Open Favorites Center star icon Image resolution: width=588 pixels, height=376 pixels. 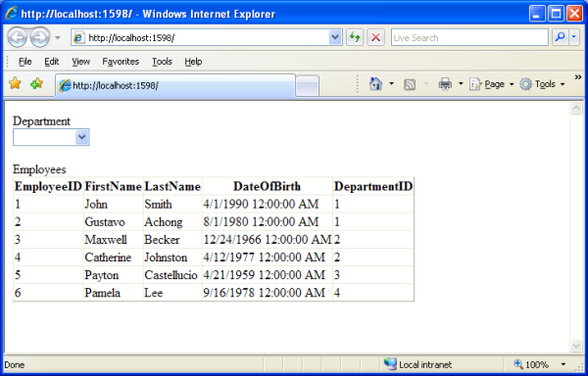pyautogui.click(x=15, y=83)
